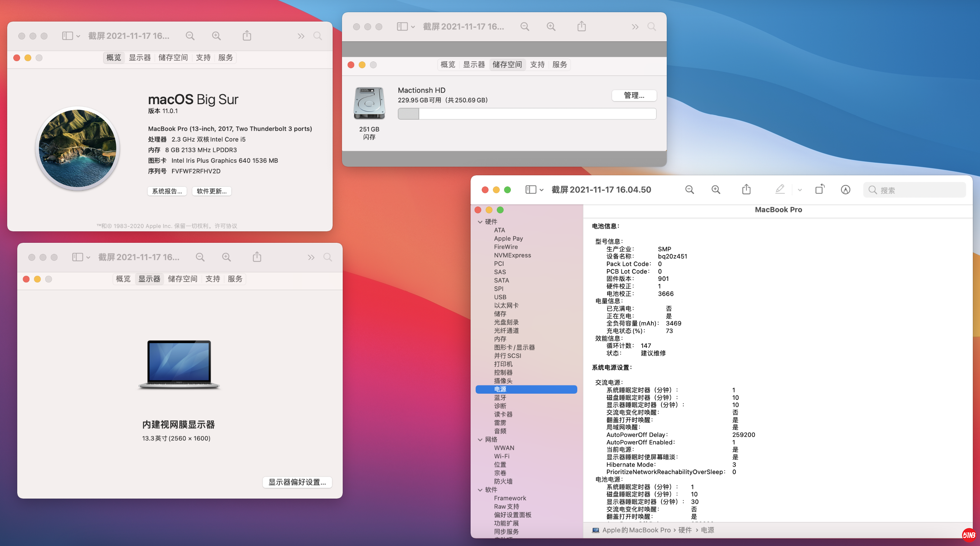Image resolution: width=980 pixels, height=546 pixels.
Task: Click the 系统报告... button
Action: [x=167, y=191]
